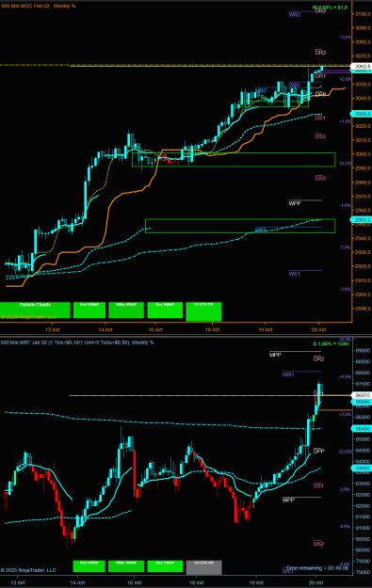Select the wide green zone rectangle near 3000
372x588 pixels.
(x=234, y=160)
